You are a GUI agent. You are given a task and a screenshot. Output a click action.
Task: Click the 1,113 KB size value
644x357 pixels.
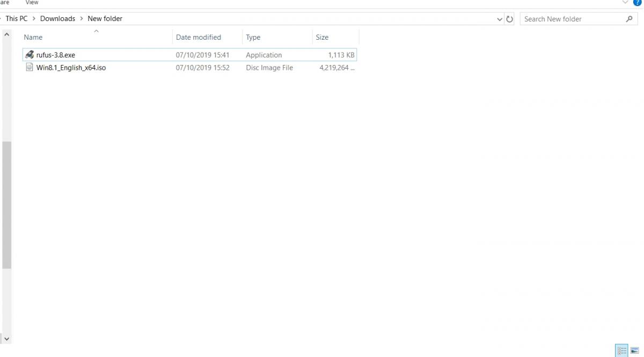[x=341, y=55]
